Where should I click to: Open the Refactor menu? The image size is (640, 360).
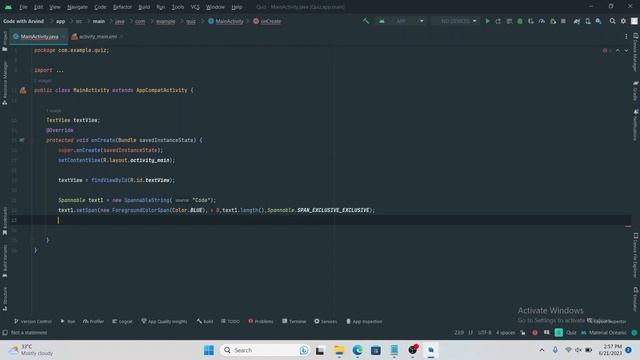tap(122, 7)
